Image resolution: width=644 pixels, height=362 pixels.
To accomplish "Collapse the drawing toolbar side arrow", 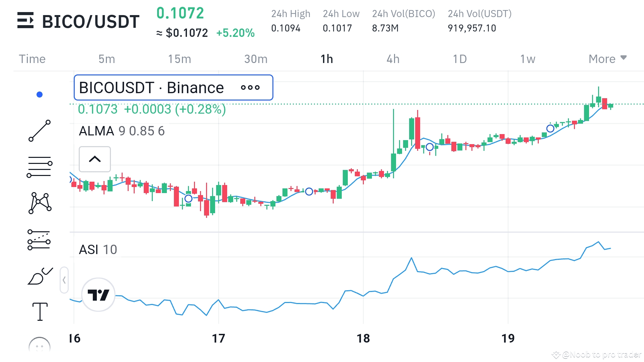I will point(64,280).
